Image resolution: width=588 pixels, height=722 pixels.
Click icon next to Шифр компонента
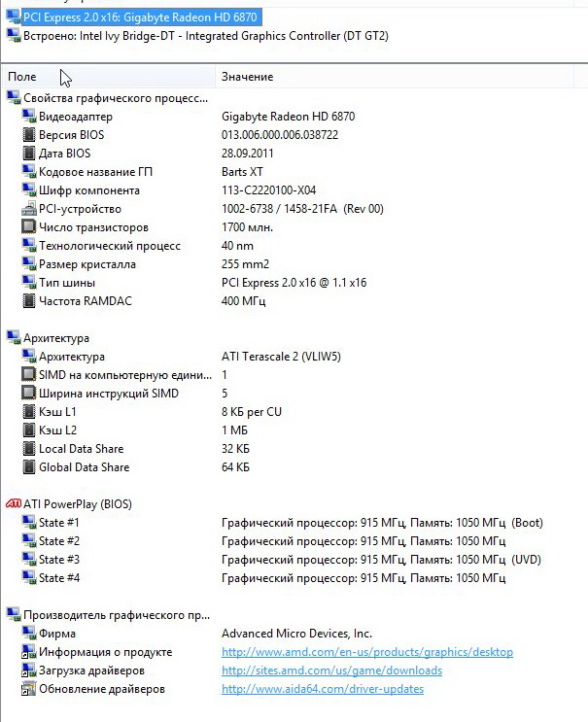[29, 189]
